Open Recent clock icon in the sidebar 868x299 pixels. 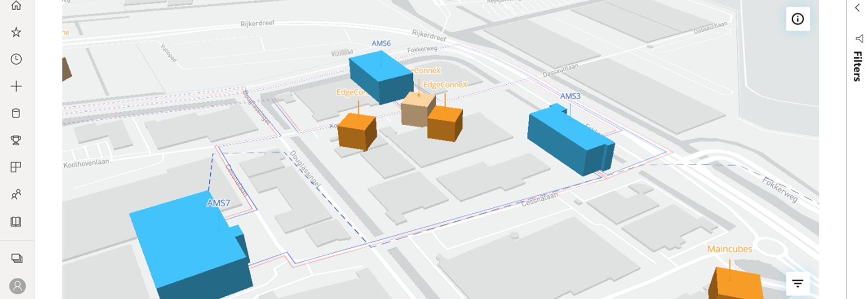pos(16,59)
